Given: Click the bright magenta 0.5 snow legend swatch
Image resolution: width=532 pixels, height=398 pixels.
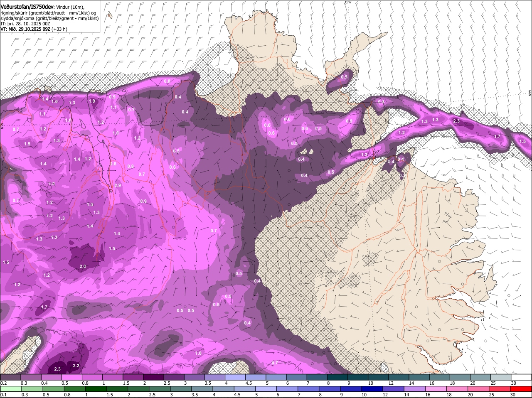Looking at the screenshot, I should click(71, 377).
